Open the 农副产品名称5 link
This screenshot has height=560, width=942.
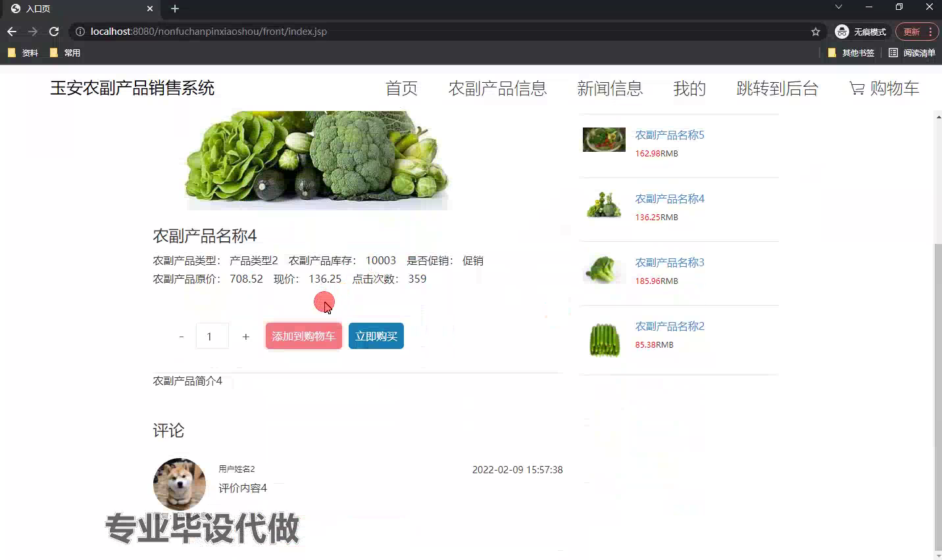[x=670, y=135]
